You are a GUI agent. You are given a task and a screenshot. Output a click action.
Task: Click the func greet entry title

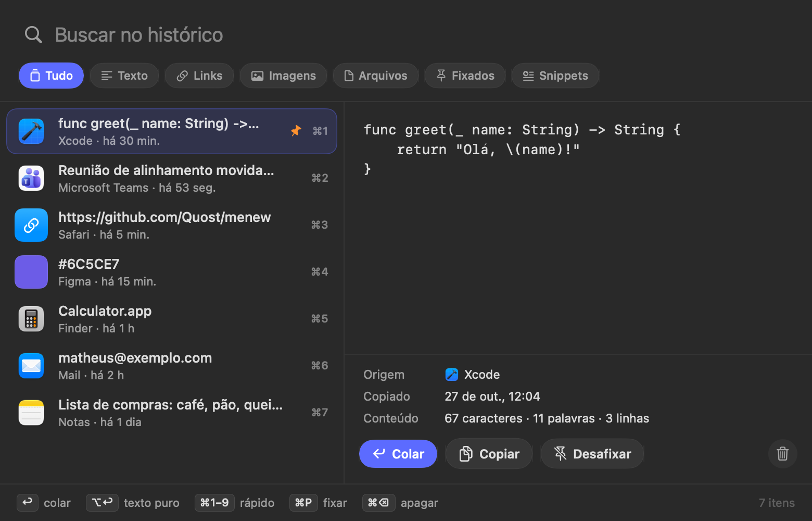(158, 123)
